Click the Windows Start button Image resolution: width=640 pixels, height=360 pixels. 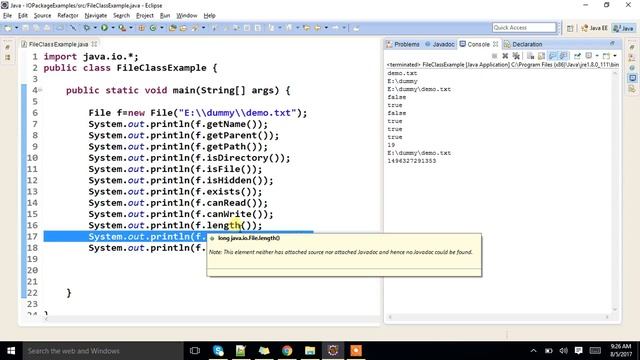11,351
